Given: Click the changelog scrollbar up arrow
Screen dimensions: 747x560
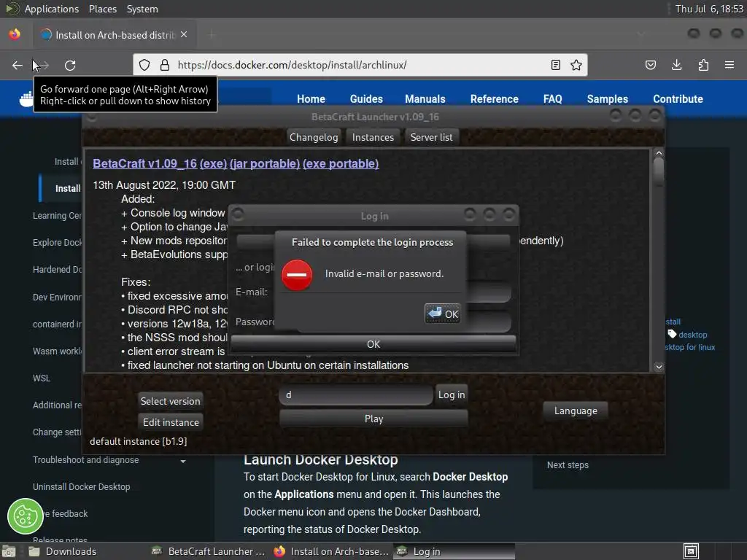Looking at the screenshot, I should (x=659, y=153).
